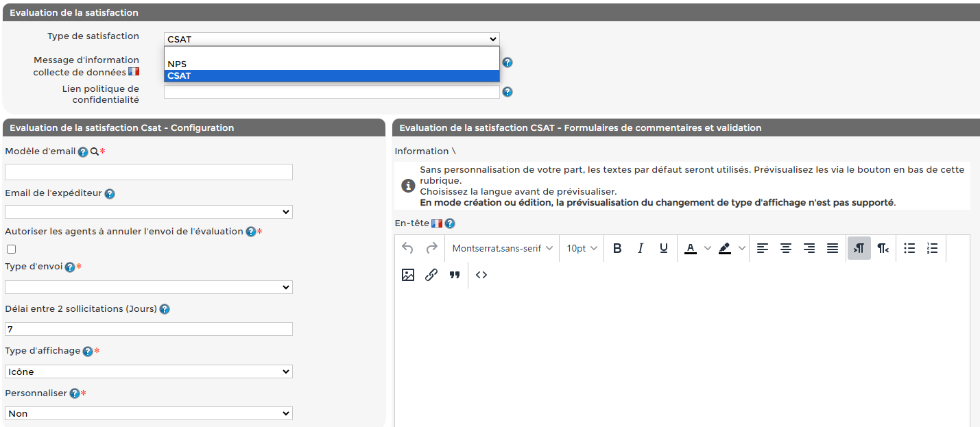This screenshot has width=980, height=427.
Task: Select NPS option in satisfaction type list
Action: click(x=331, y=64)
